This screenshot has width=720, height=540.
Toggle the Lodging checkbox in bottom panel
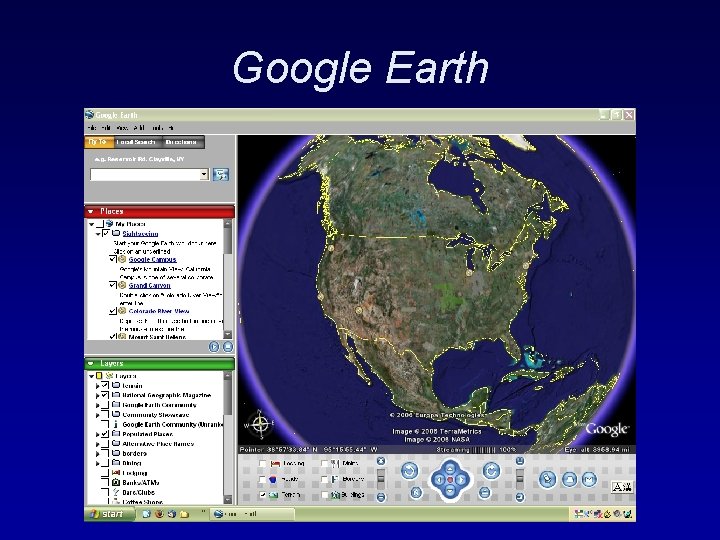tap(262, 463)
